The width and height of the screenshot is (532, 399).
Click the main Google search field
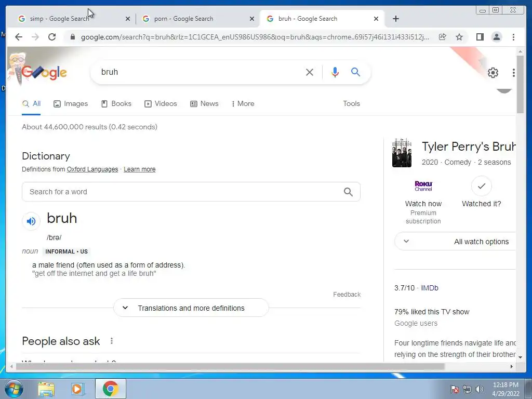tap(200, 72)
